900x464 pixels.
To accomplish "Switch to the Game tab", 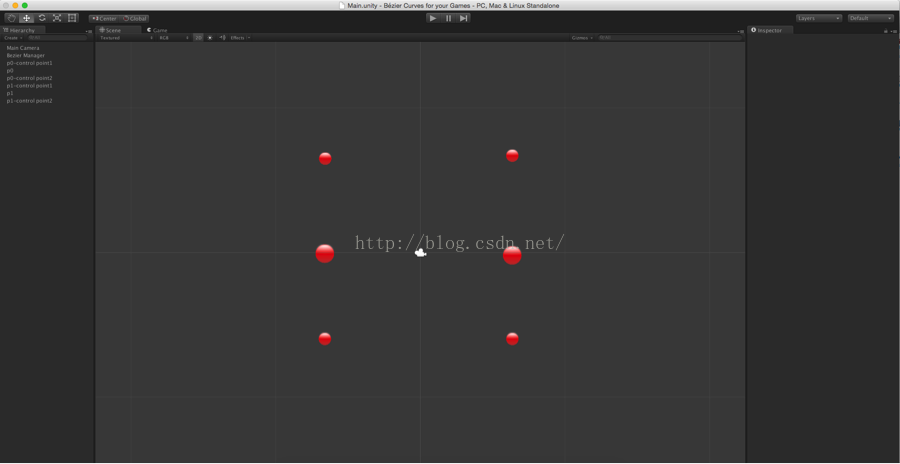I will tap(157, 30).
